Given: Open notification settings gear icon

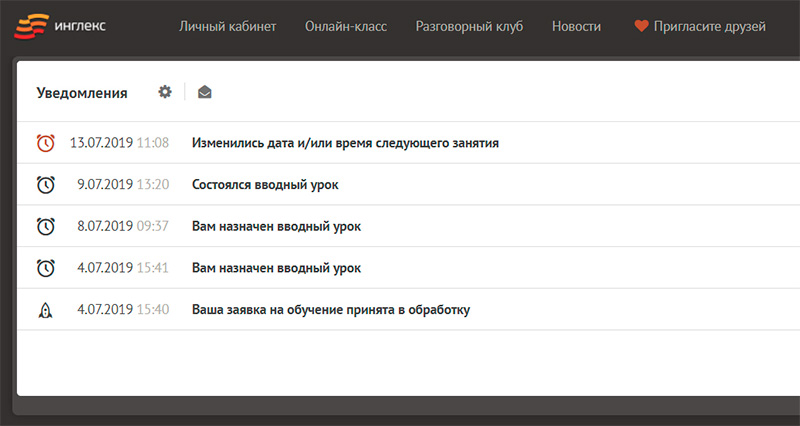Looking at the screenshot, I should coord(165,92).
